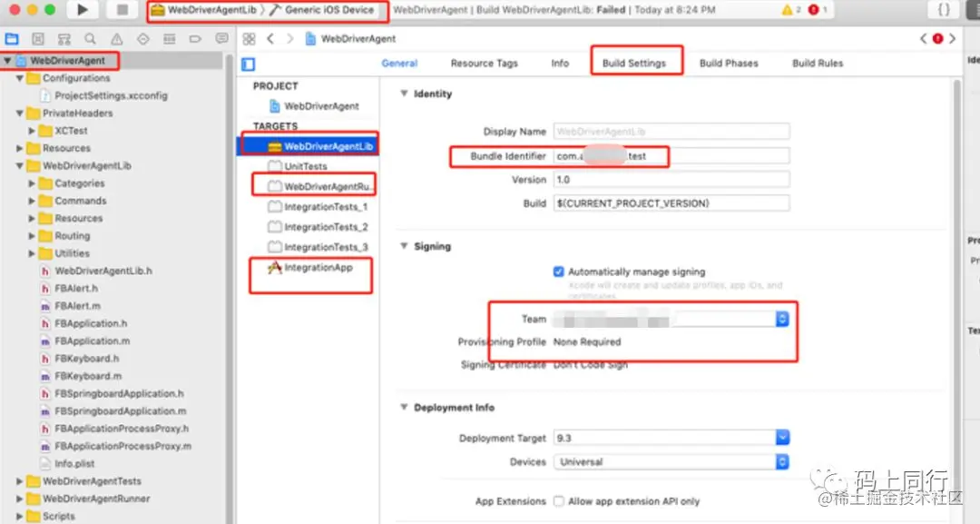Open the Team dropdown

point(671,319)
